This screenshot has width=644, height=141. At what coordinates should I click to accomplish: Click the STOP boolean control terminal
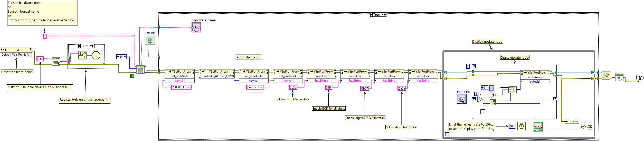(x=537, y=127)
